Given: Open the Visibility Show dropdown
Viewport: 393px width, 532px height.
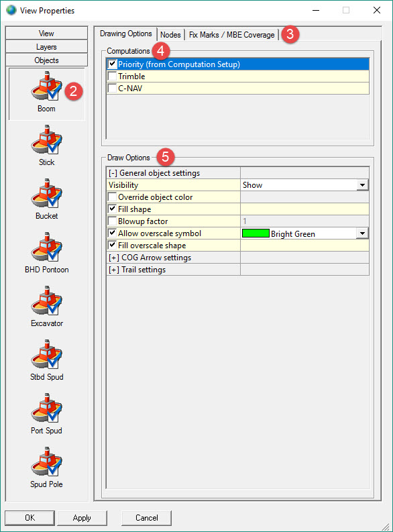Looking at the screenshot, I should pos(362,185).
